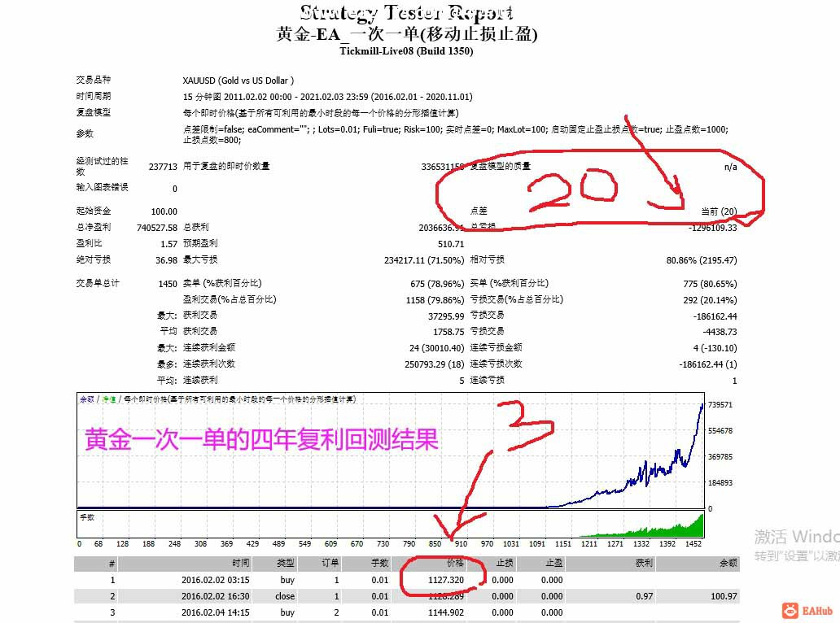Click the 时间 column header
Screen dimensions: 840x623
coord(241,563)
